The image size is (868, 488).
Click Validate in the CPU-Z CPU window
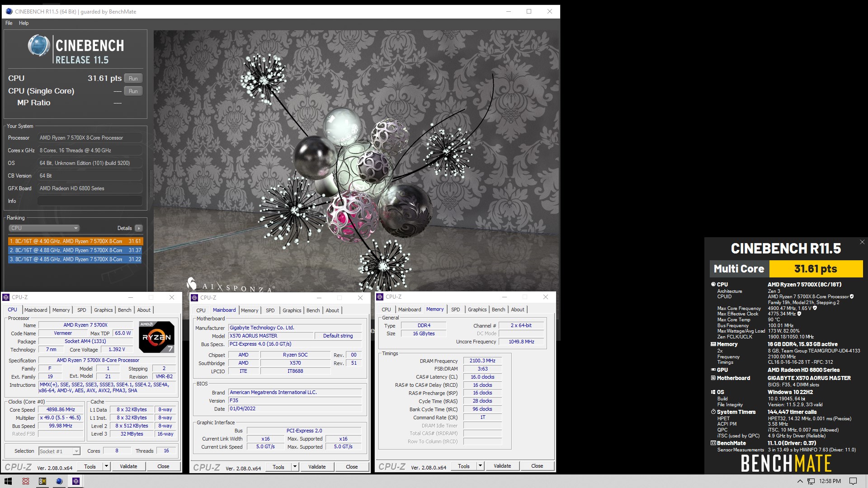click(128, 466)
